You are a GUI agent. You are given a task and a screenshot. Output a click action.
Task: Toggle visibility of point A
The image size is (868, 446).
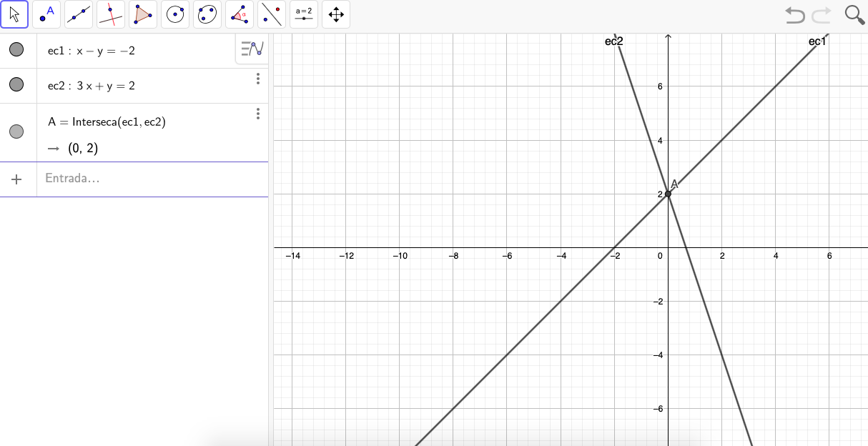16,132
